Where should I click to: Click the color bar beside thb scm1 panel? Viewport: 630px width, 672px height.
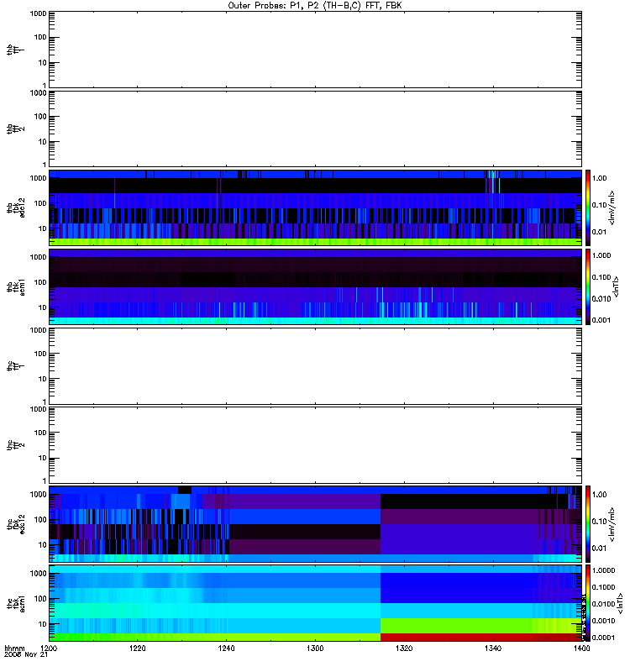590,286
